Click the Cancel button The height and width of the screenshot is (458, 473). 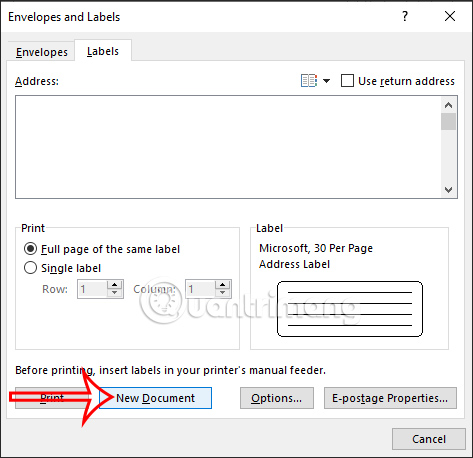click(429, 439)
